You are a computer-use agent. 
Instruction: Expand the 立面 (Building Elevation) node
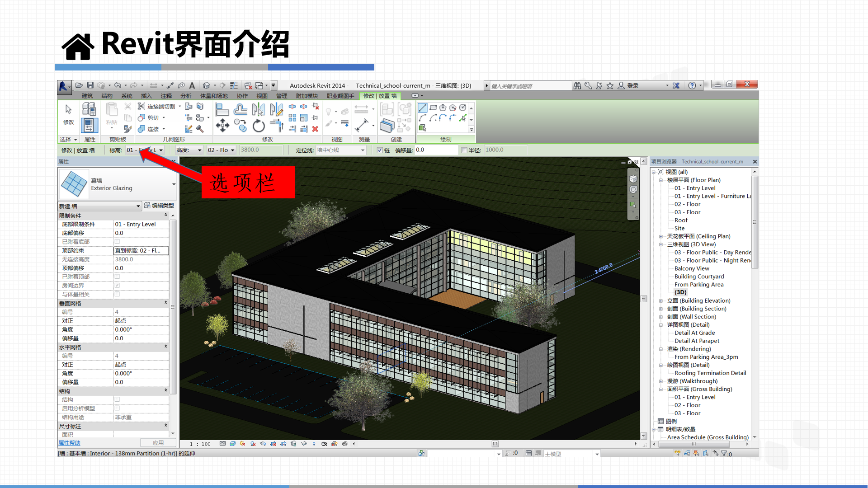click(660, 301)
